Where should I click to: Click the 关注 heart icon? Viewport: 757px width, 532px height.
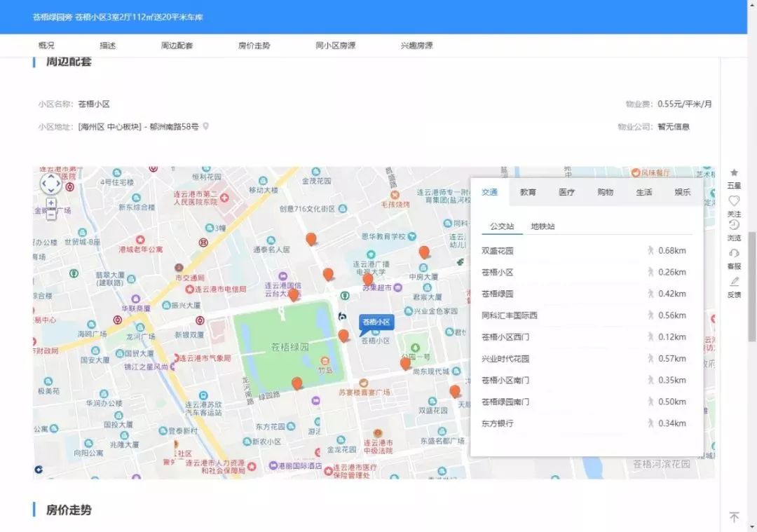point(734,200)
